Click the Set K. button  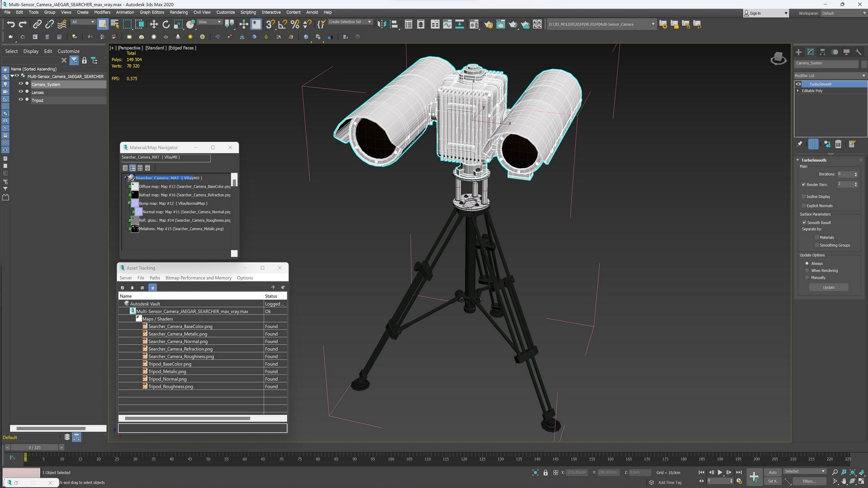[x=773, y=481]
